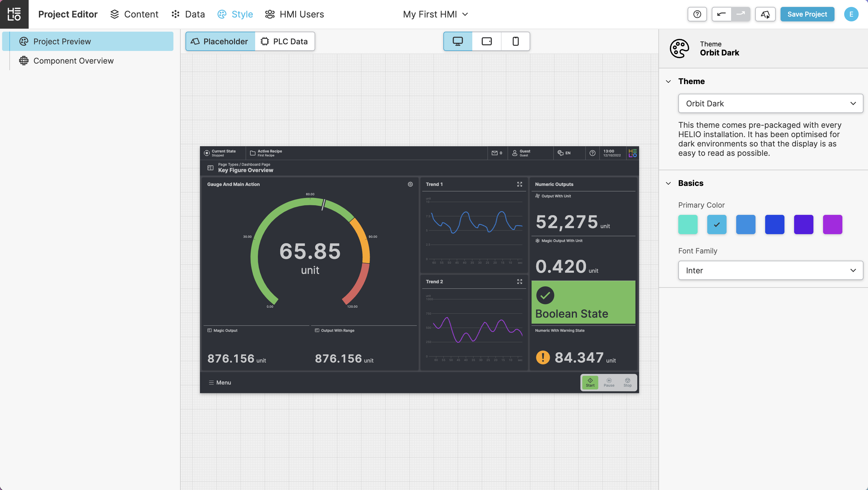Switch to tablet preview device icon

click(486, 41)
